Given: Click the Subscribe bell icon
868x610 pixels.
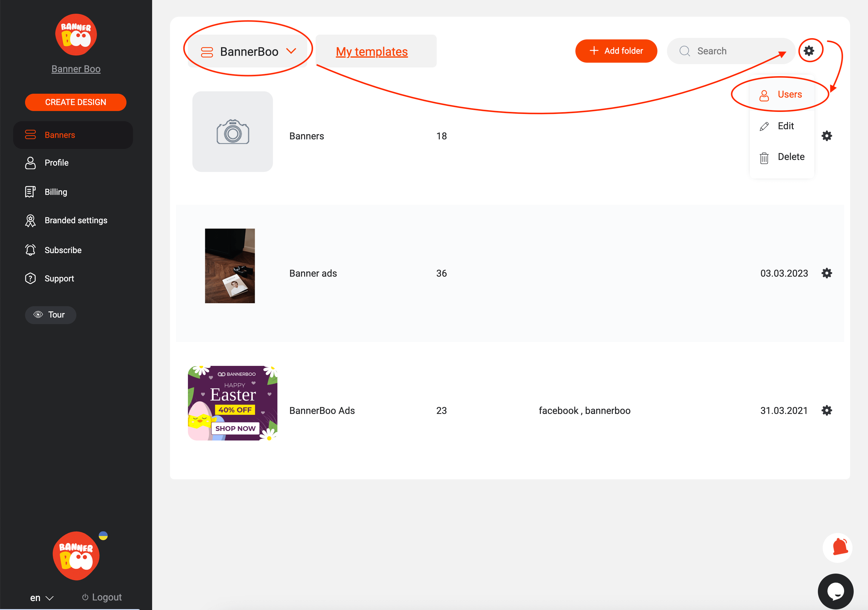Looking at the screenshot, I should tap(30, 250).
